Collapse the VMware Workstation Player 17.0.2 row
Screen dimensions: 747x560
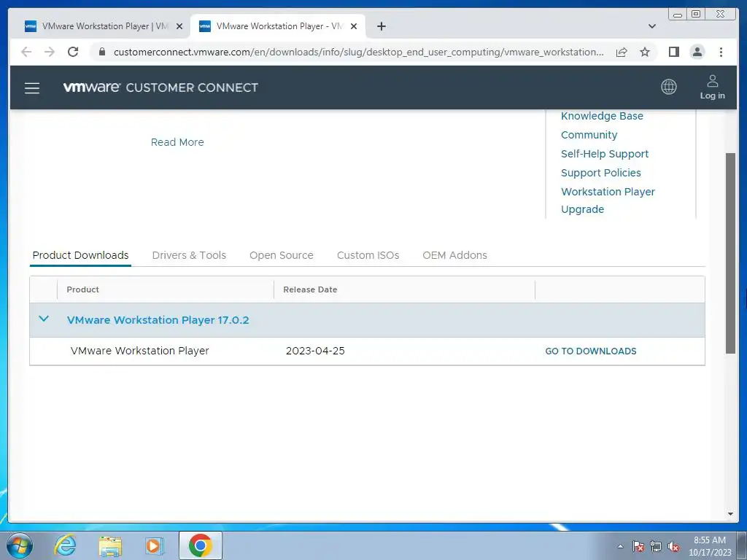pyautogui.click(x=43, y=319)
